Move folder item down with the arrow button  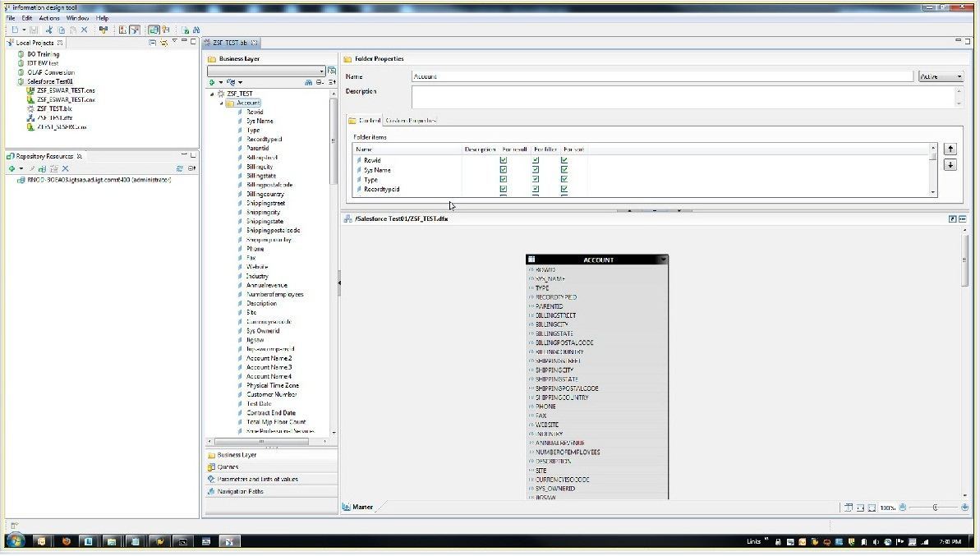tap(950, 165)
